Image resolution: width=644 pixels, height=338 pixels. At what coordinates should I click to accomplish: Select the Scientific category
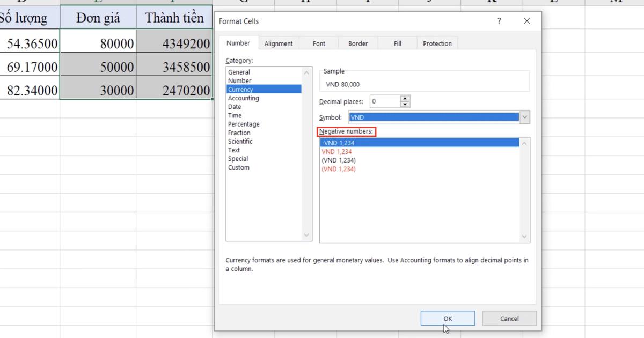[240, 141]
